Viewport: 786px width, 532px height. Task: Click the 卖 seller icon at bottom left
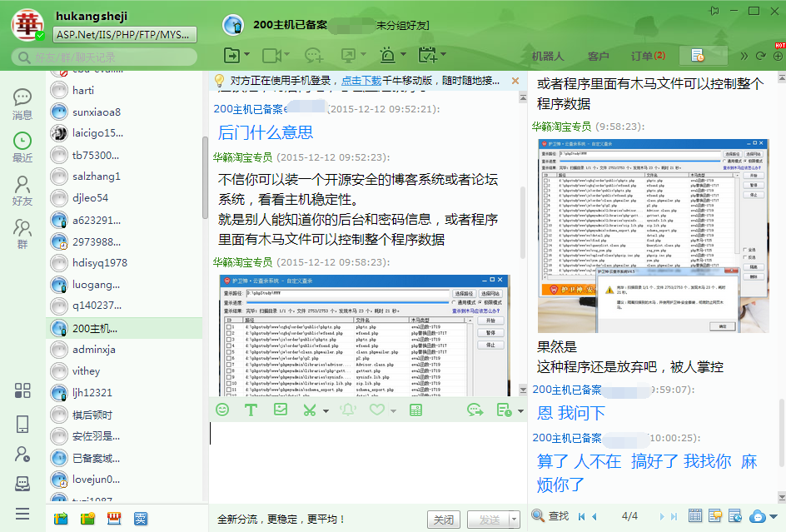(141, 519)
